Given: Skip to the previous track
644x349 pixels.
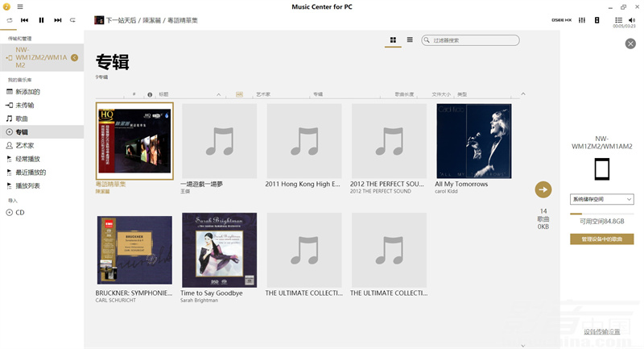Looking at the screenshot, I should [x=25, y=19].
